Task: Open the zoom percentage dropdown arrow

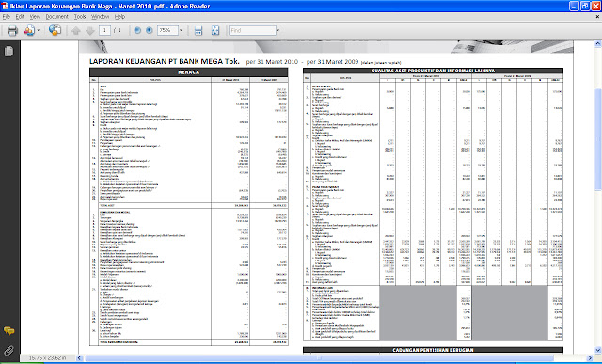Action: [181, 30]
